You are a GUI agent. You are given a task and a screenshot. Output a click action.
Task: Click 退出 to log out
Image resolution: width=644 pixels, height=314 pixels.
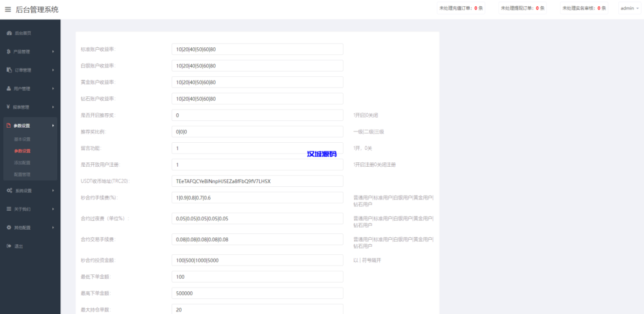pos(18,247)
